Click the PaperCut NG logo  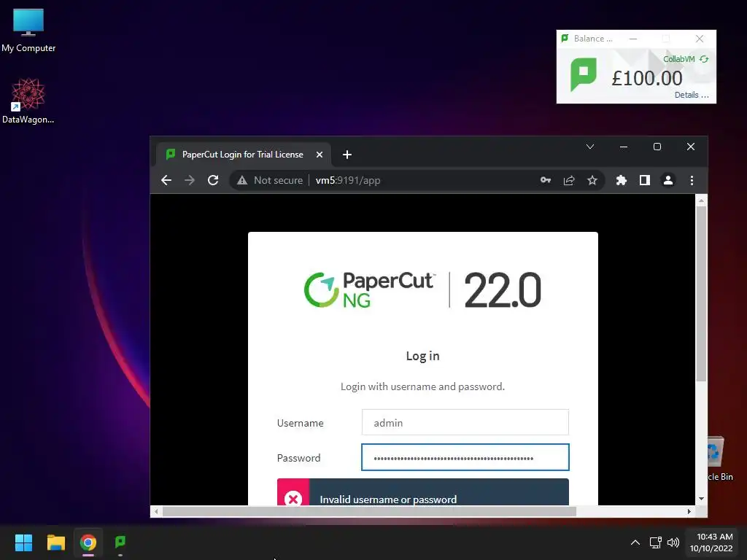370,289
